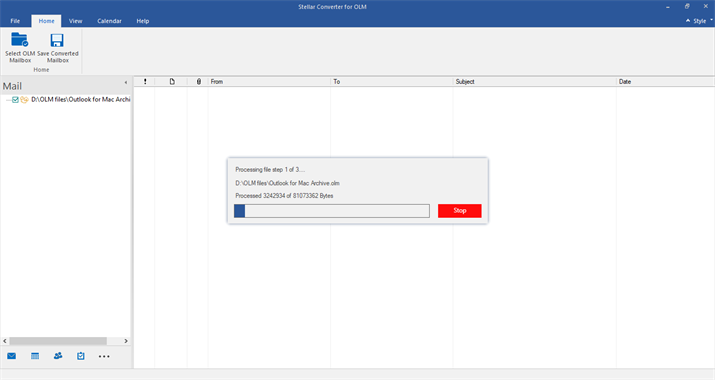715x380 pixels.
Task: Sort by attachment paperclip column
Action: click(198, 82)
